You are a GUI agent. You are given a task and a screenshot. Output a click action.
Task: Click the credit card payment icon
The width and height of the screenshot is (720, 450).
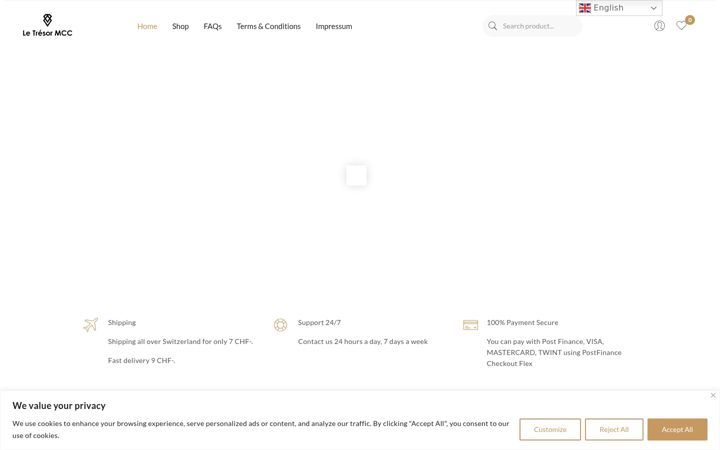(470, 325)
